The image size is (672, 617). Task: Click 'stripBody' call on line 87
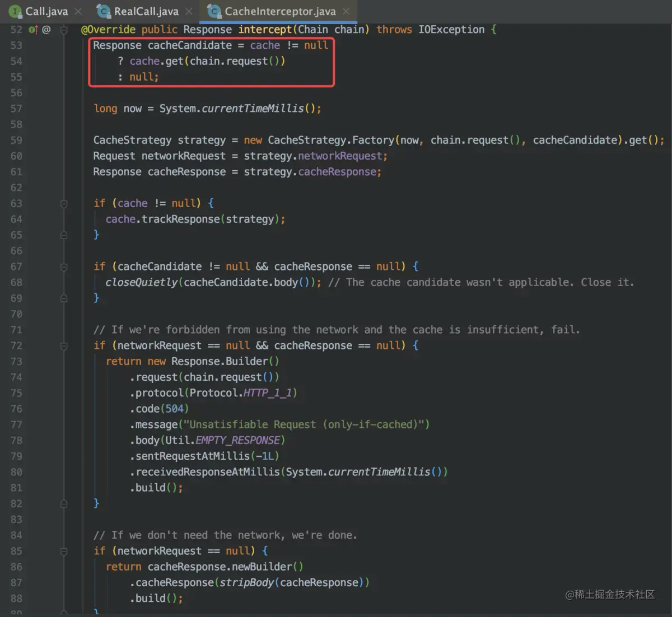pos(246,583)
